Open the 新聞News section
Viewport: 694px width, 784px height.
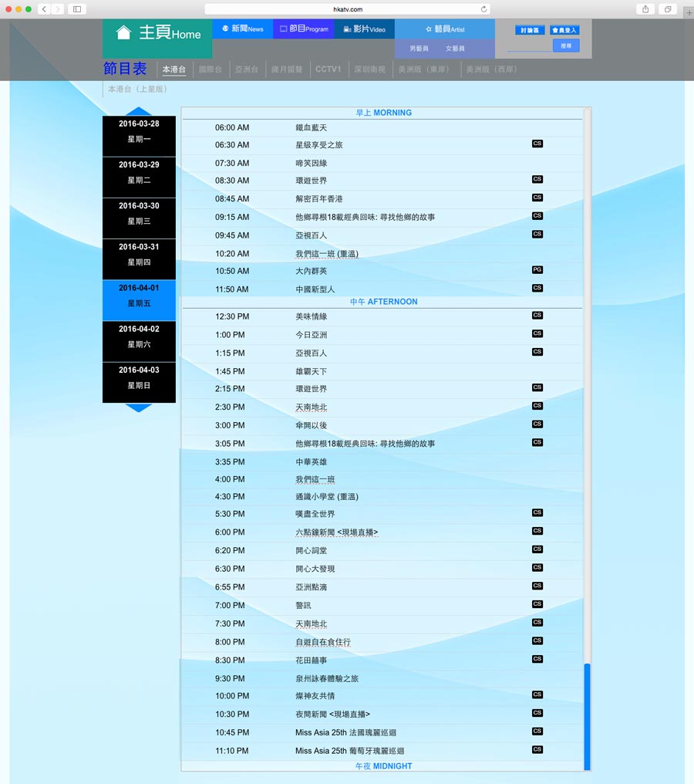pos(242,29)
